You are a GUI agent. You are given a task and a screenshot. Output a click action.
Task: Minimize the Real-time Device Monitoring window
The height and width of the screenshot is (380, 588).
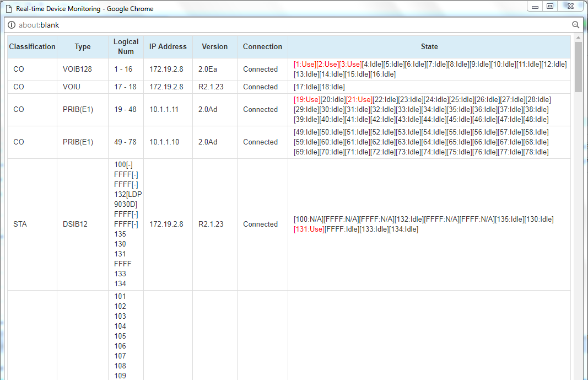pos(535,6)
